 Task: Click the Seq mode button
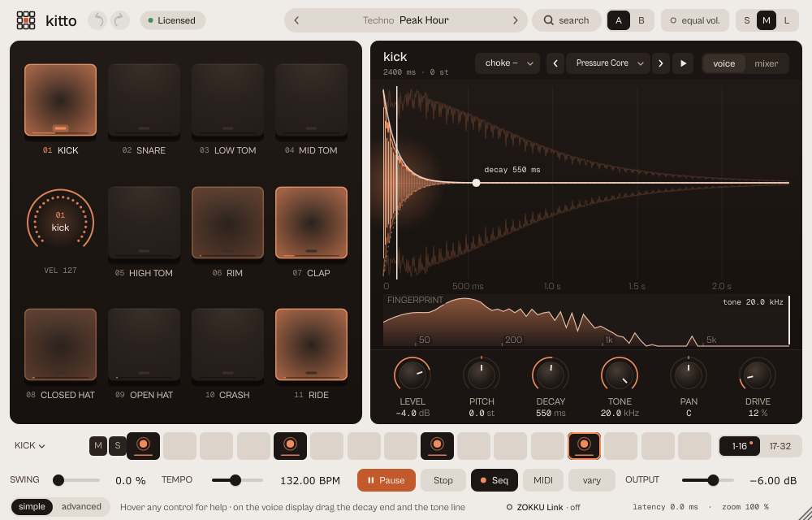[494, 480]
